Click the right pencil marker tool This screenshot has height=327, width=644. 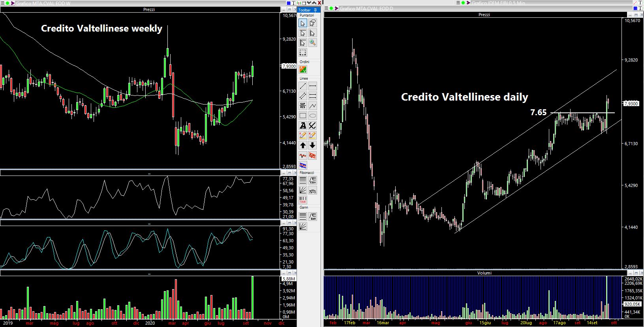pyautogui.click(x=312, y=135)
